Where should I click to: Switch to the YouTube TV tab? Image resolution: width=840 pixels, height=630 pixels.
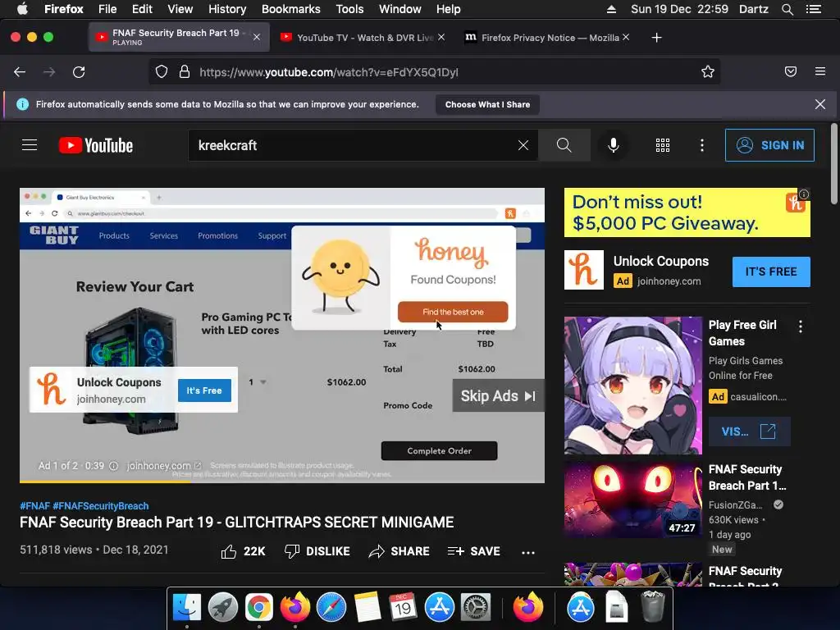362,38
